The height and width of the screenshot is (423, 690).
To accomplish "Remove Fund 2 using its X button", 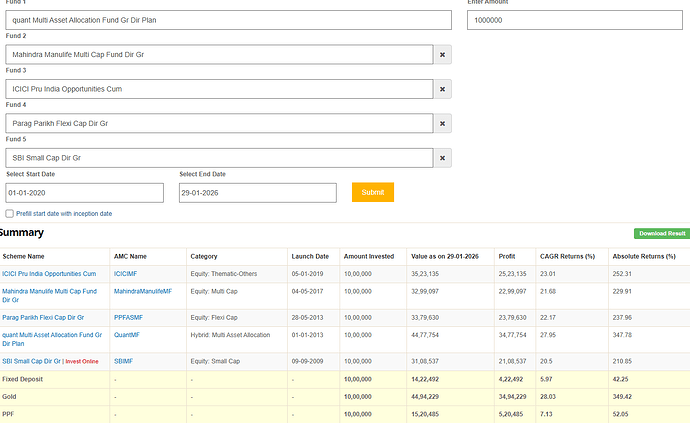I will (443, 55).
